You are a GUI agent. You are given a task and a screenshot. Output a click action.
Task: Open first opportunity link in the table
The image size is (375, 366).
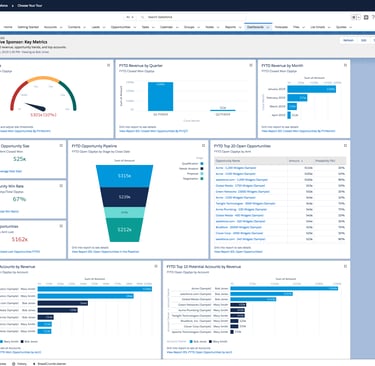point(236,168)
